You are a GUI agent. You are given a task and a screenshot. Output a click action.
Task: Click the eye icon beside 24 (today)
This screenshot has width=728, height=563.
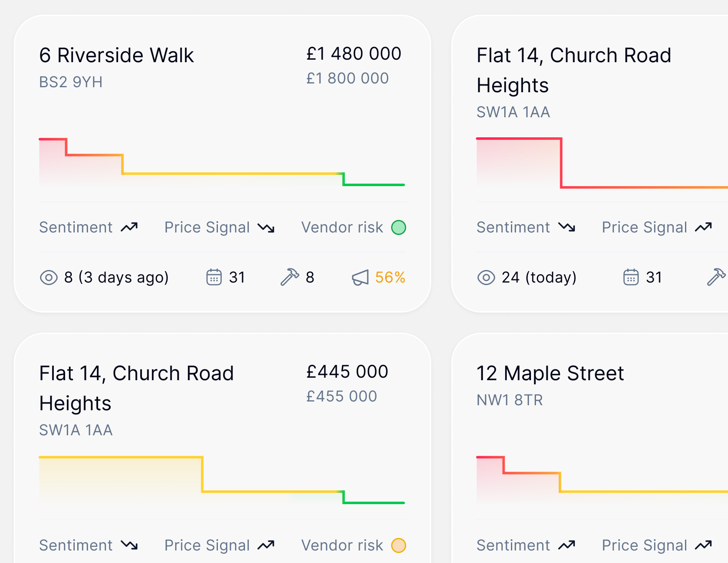tap(486, 278)
